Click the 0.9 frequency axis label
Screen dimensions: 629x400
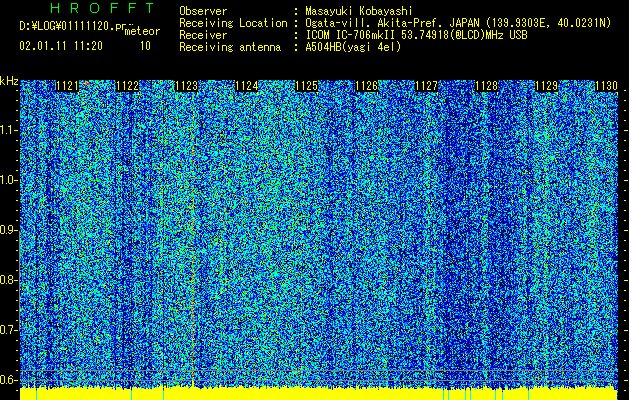point(8,230)
